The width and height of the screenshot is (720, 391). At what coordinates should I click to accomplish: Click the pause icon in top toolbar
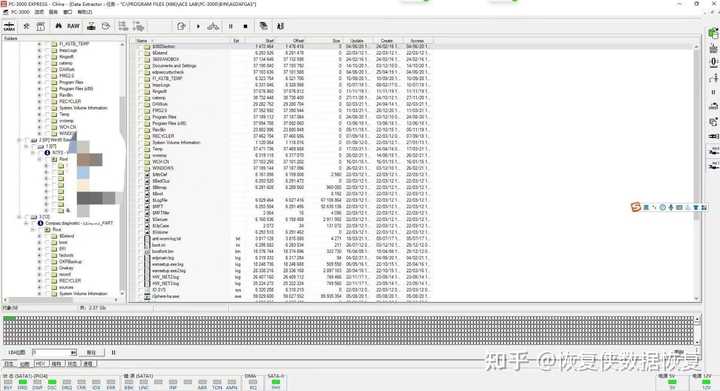231,26
